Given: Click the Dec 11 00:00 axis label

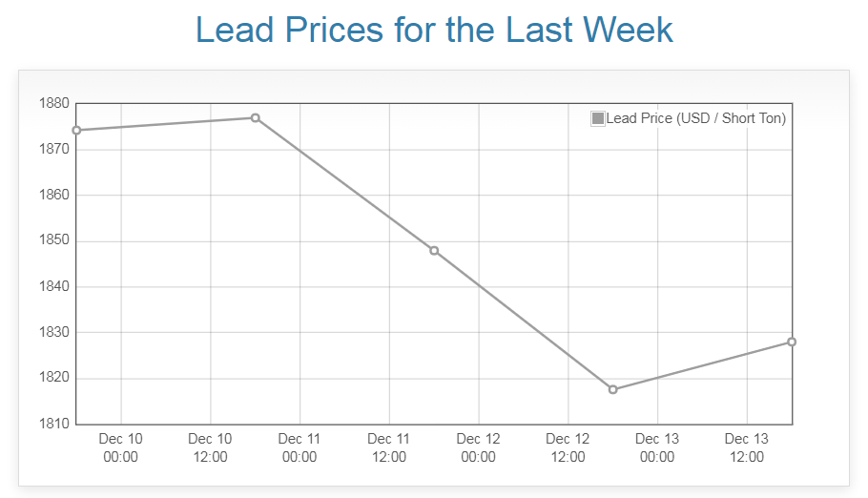Looking at the screenshot, I should (300, 447).
